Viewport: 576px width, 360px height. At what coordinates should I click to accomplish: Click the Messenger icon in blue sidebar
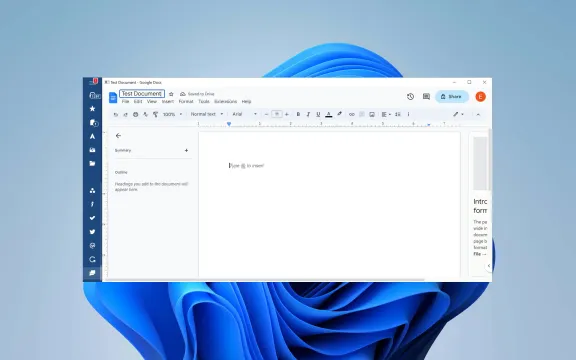pos(93,245)
